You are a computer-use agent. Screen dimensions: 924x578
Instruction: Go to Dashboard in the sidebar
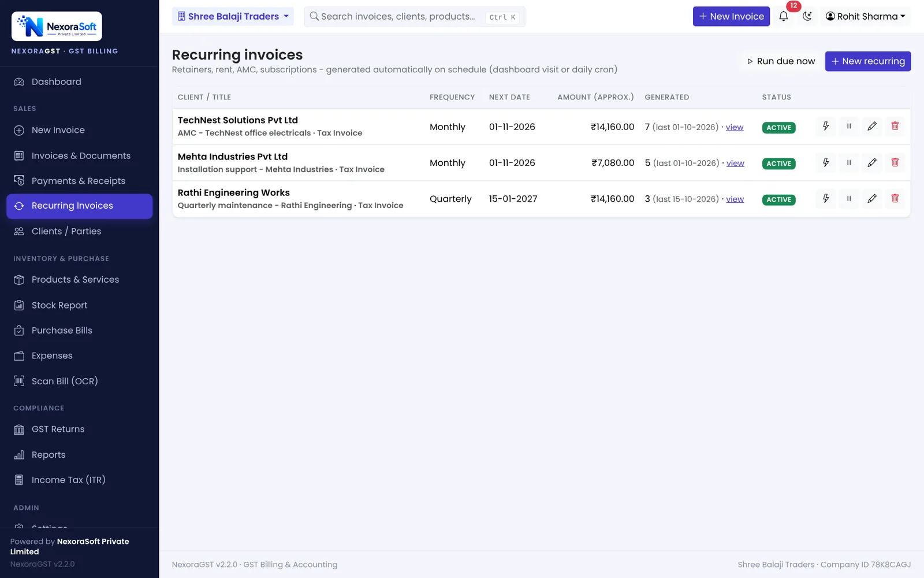[80, 81]
